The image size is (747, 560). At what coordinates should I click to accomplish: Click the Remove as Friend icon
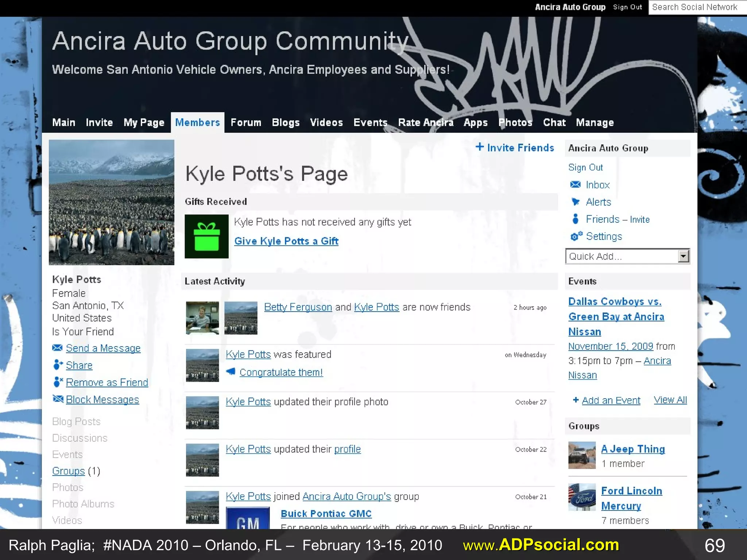[x=58, y=382]
